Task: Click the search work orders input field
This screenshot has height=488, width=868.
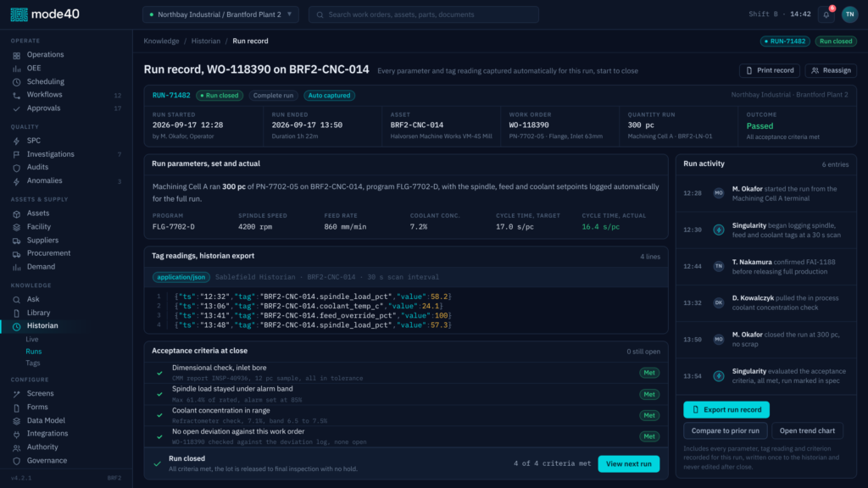Action: click(424, 14)
